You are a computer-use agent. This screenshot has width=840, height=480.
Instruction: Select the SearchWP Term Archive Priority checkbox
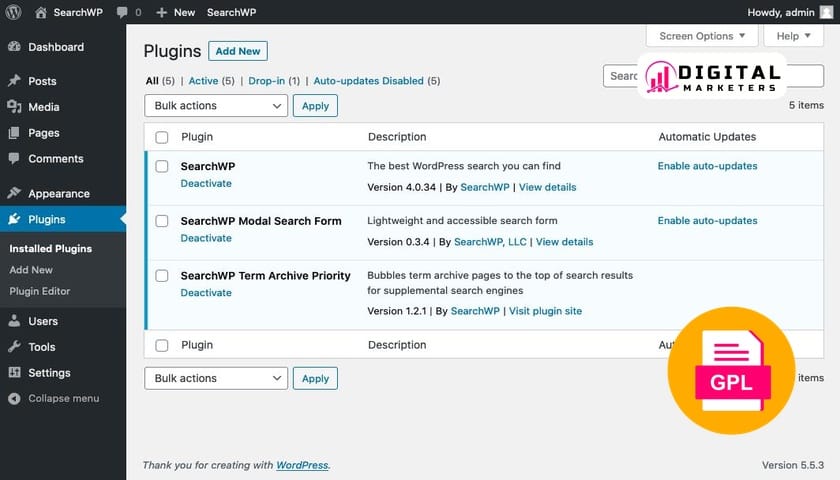tap(162, 275)
